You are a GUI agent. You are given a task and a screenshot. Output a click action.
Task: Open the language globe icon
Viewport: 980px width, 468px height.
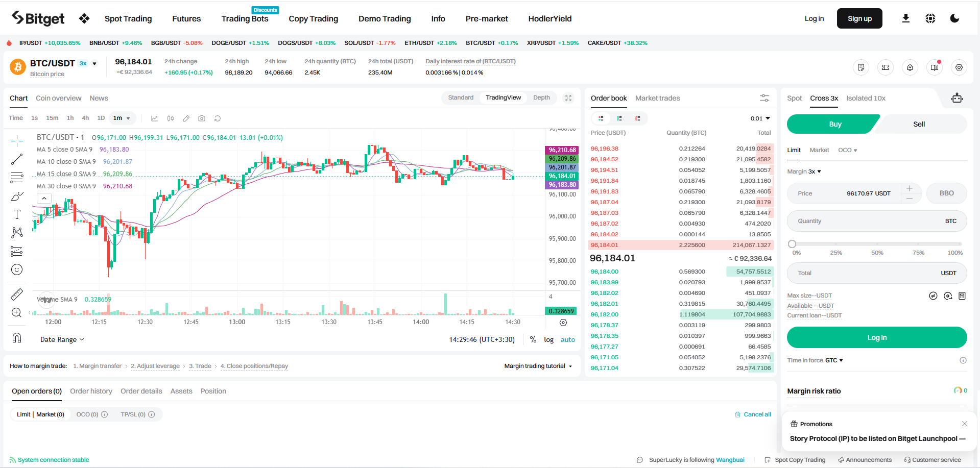coord(930,18)
